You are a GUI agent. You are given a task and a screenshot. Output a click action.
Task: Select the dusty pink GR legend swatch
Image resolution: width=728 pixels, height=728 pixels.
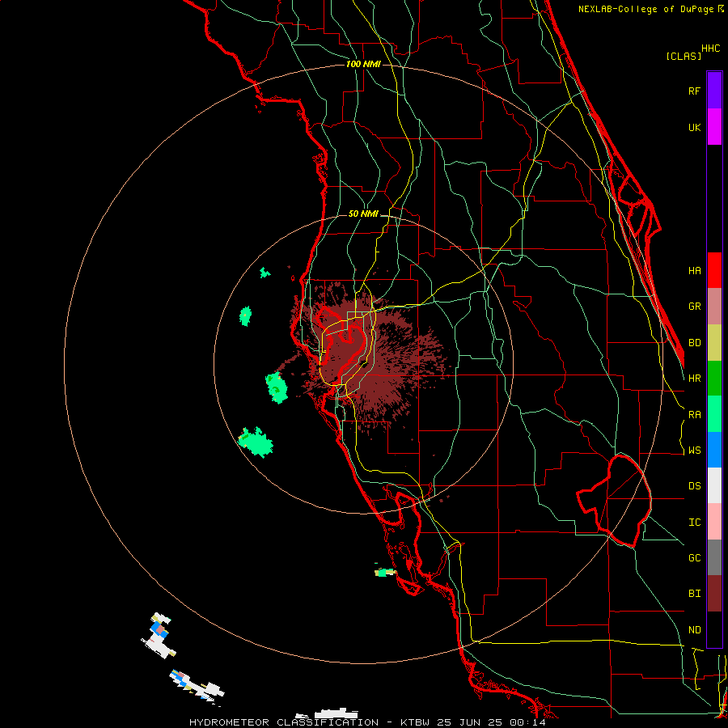point(714,307)
